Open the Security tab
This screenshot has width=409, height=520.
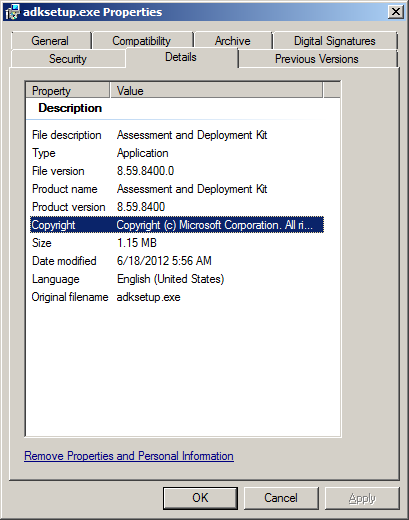68,59
